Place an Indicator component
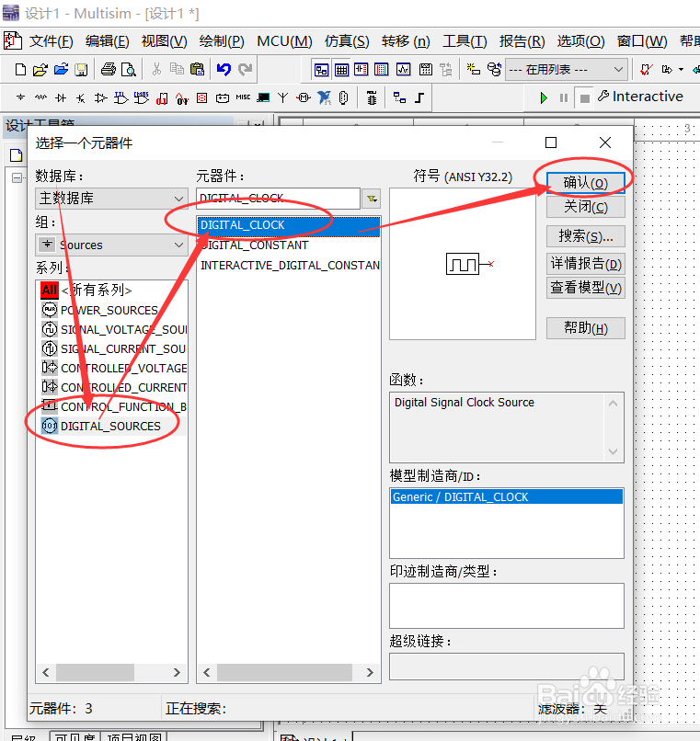The image size is (700, 741). click(x=202, y=97)
